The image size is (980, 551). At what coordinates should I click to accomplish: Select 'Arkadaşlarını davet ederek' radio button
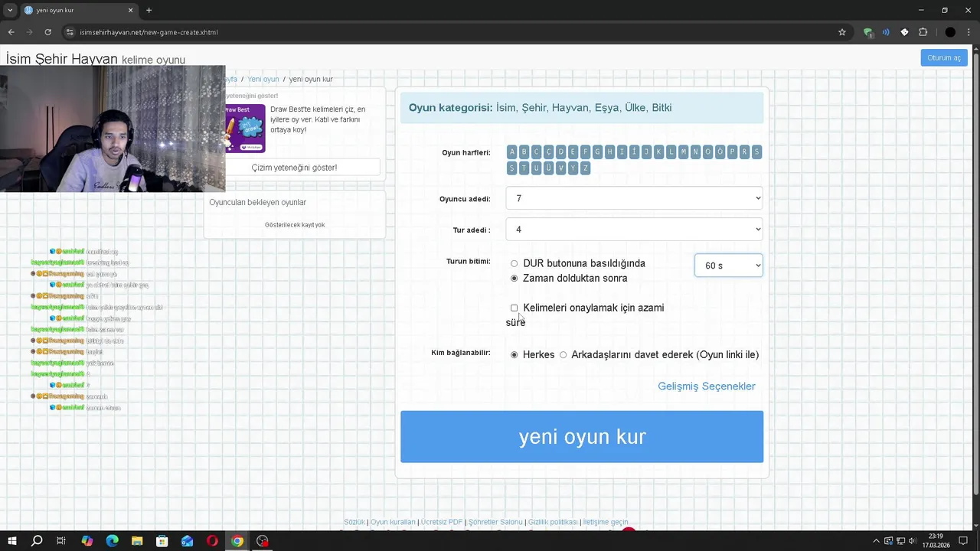(x=563, y=355)
